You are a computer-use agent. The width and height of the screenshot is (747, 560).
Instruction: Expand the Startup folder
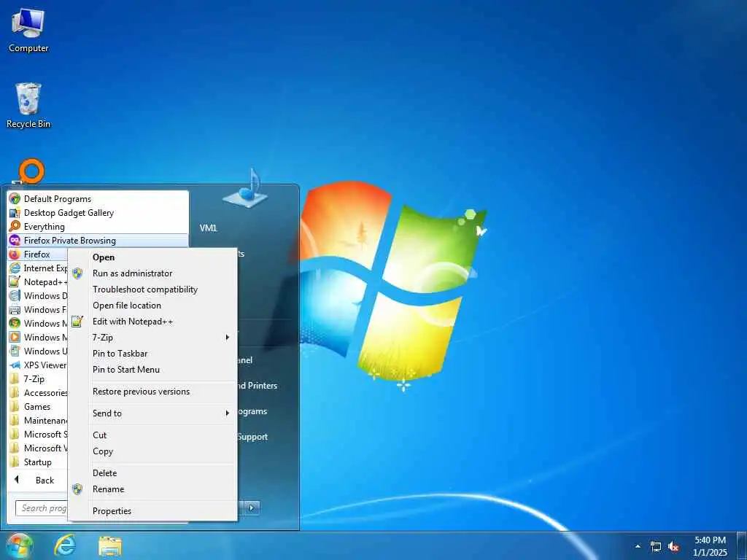[38, 462]
